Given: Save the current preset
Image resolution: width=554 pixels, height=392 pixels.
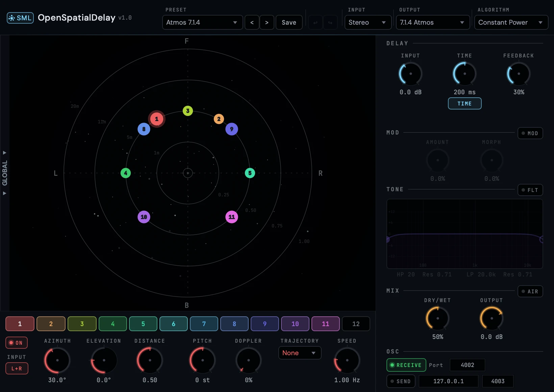Looking at the screenshot, I should tap(289, 22).
